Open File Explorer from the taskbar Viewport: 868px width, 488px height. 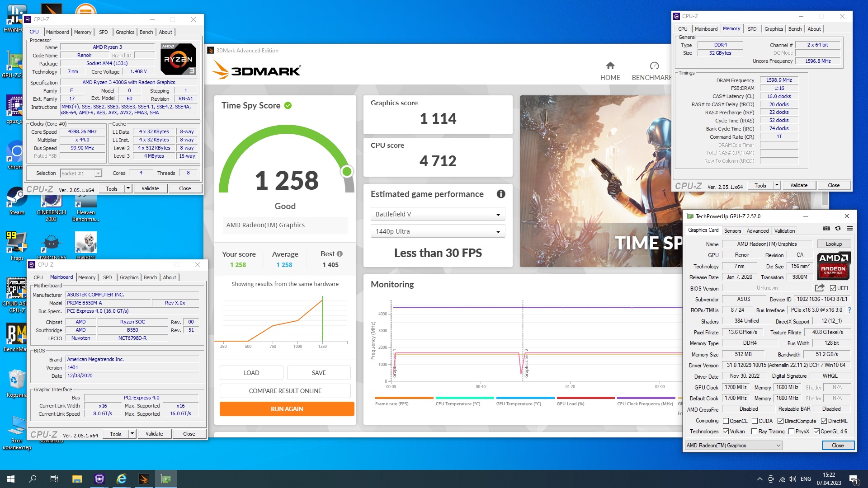[77, 479]
